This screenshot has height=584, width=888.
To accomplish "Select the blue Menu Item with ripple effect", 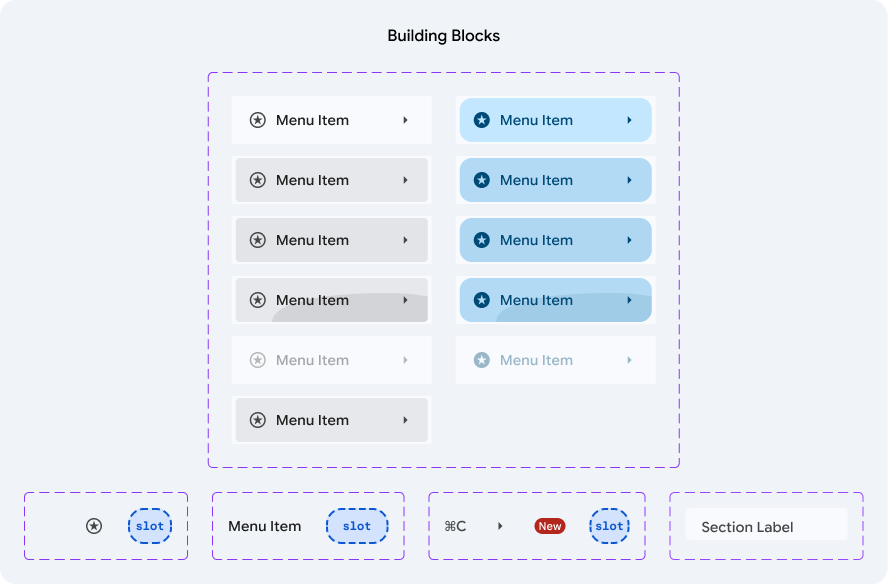I will (x=556, y=300).
